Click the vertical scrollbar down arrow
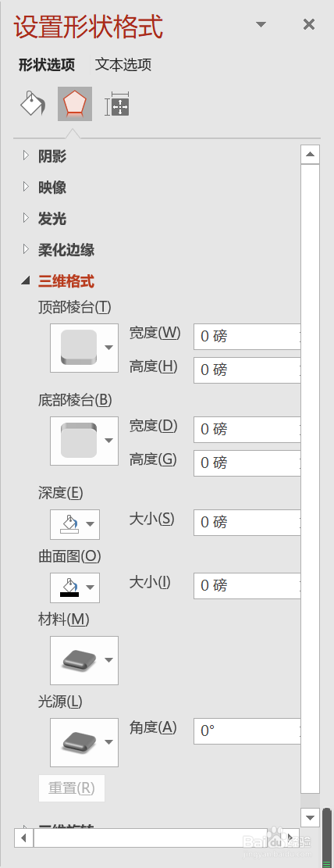Image resolution: width=334 pixels, height=868 pixels. pyautogui.click(x=311, y=817)
